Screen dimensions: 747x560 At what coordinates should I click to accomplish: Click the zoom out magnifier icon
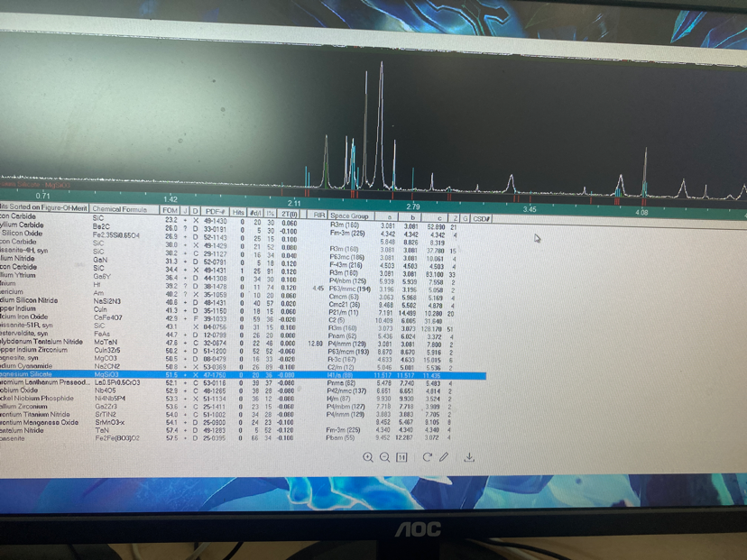pos(385,457)
